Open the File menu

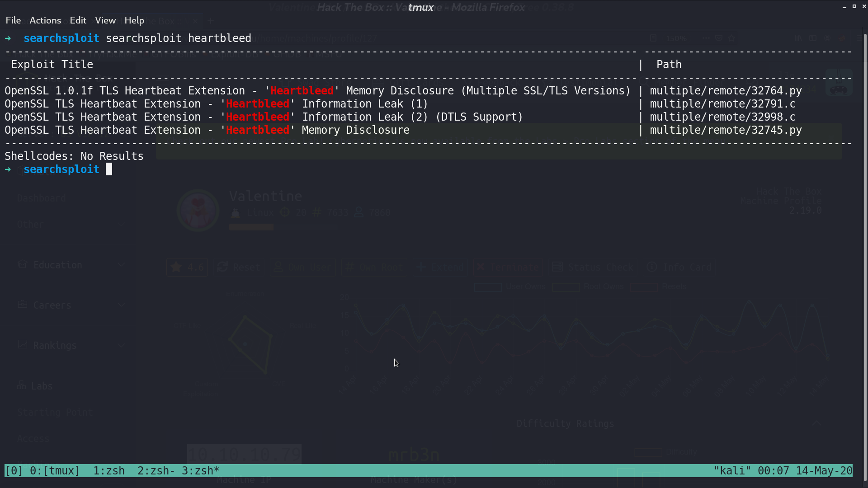coord(13,20)
